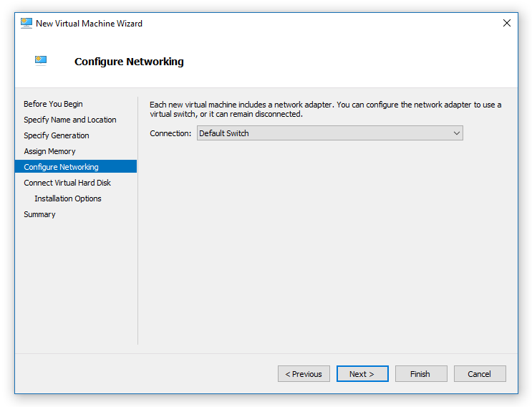Open the Installation Options sub-step

coord(68,198)
